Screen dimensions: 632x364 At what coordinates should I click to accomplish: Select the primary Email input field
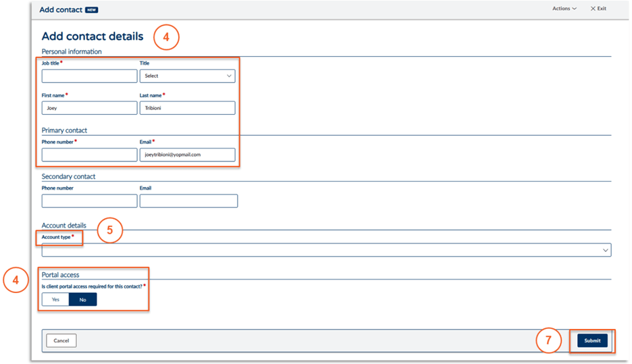[x=187, y=155]
